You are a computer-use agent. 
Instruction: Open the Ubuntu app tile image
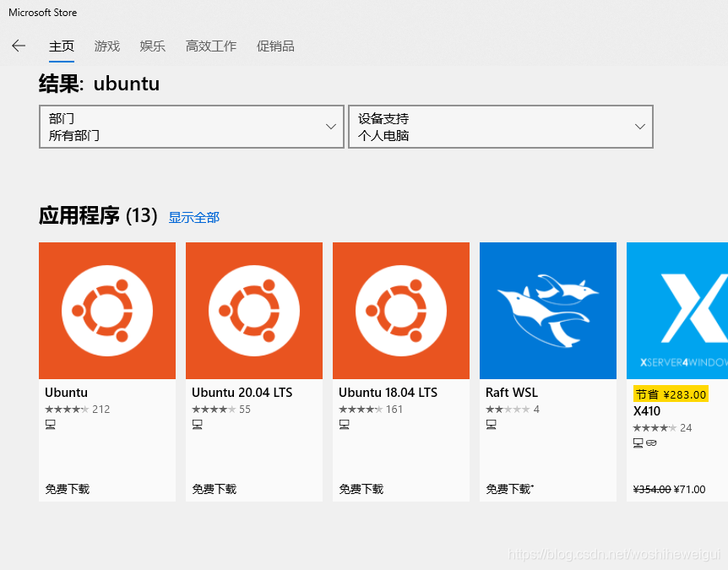(x=107, y=311)
